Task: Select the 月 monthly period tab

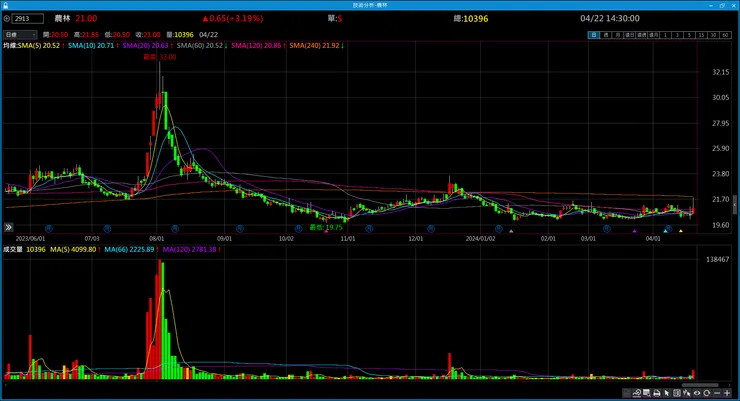Action: point(618,35)
